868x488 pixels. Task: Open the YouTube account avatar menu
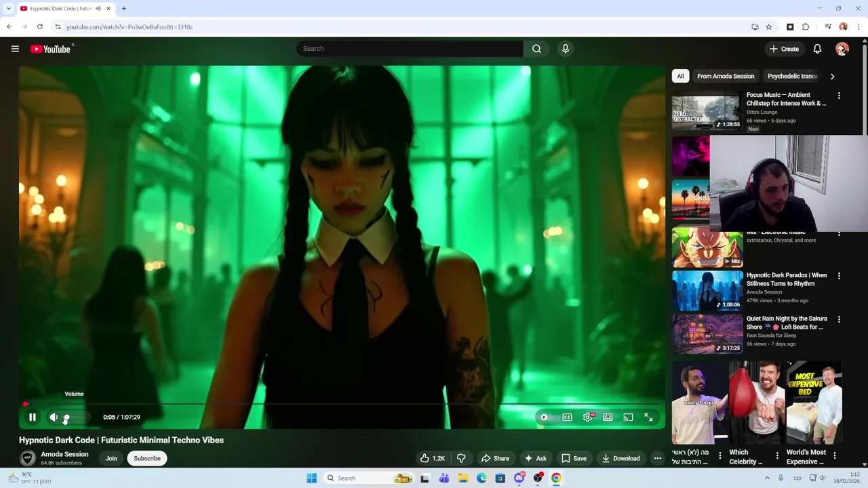coord(842,49)
